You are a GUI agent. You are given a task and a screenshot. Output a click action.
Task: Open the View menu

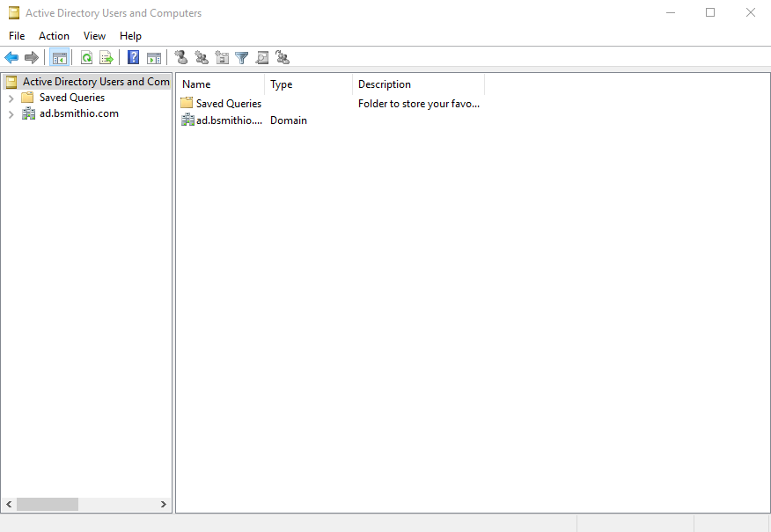click(x=94, y=36)
